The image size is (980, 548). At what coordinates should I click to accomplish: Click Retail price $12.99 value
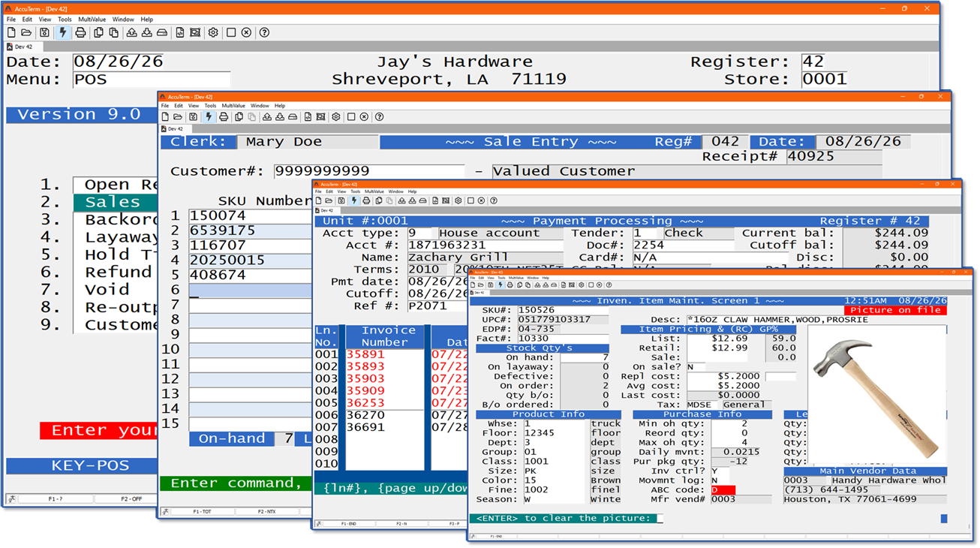click(x=728, y=348)
